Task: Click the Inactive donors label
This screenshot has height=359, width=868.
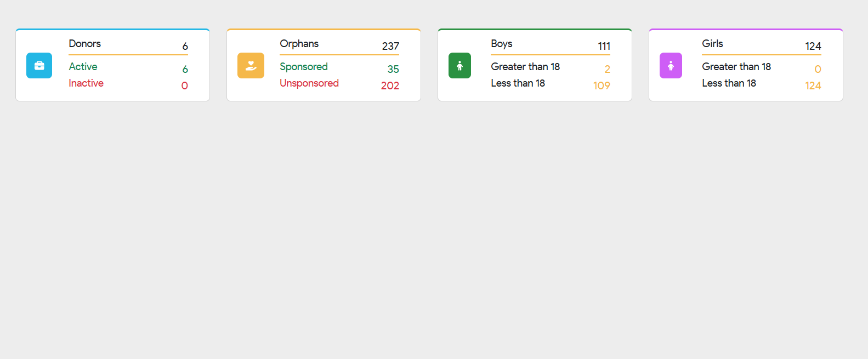Action: click(x=86, y=83)
